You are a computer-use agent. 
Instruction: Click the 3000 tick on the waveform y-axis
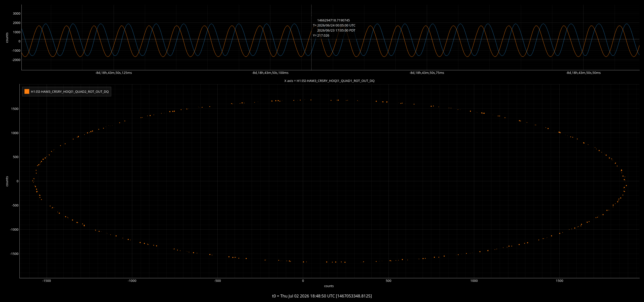pos(17,14)
